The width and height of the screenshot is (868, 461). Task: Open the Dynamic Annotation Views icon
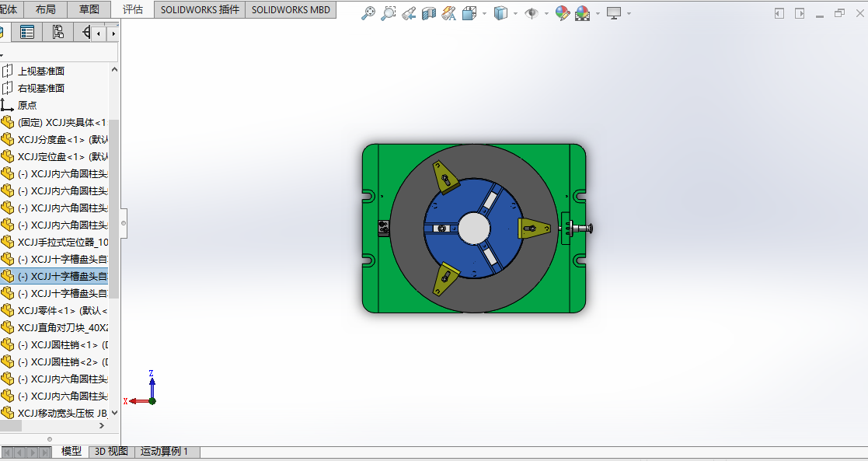click(449, 13)
